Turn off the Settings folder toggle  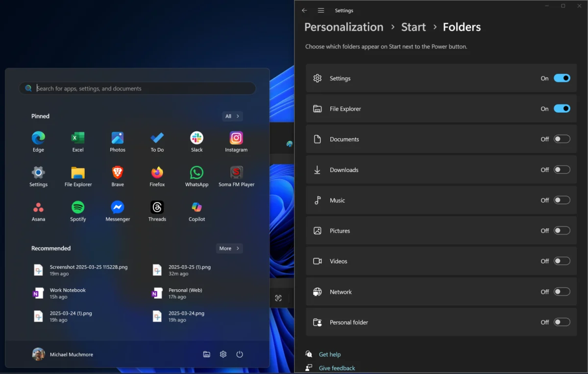point(562,78)
